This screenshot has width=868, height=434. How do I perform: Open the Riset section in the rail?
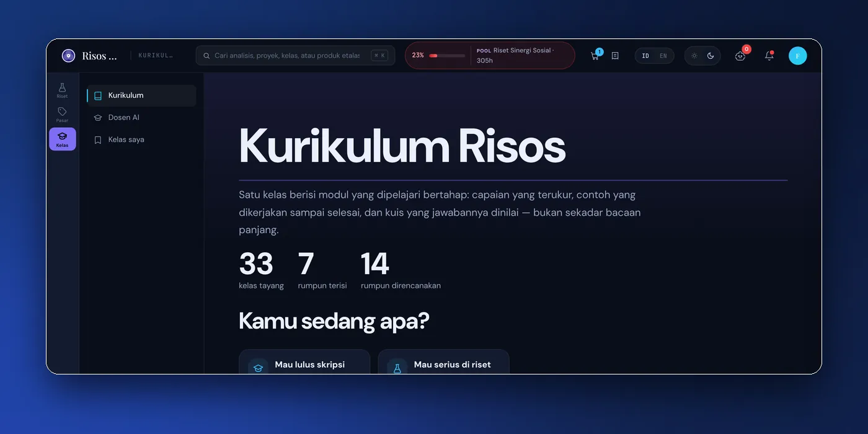tap(62, 91)
